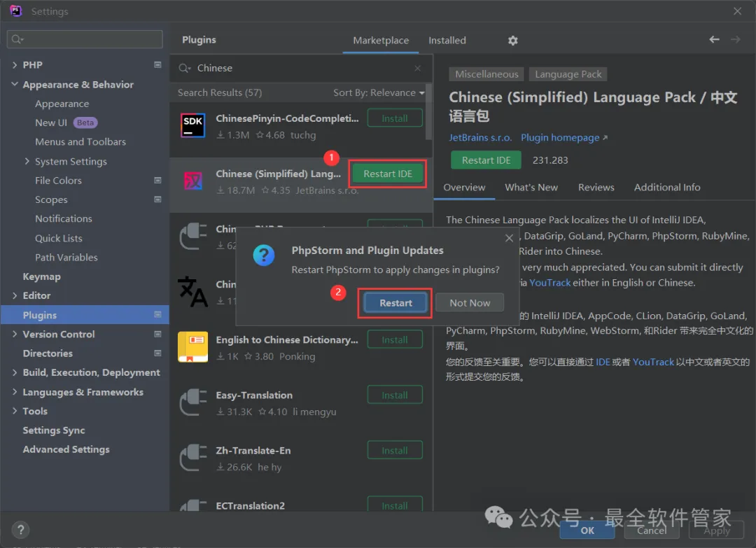This screenshot has width=756, height=548.
Task: Open the JetBrains s.r.o. vendor link
Action: 480,137
